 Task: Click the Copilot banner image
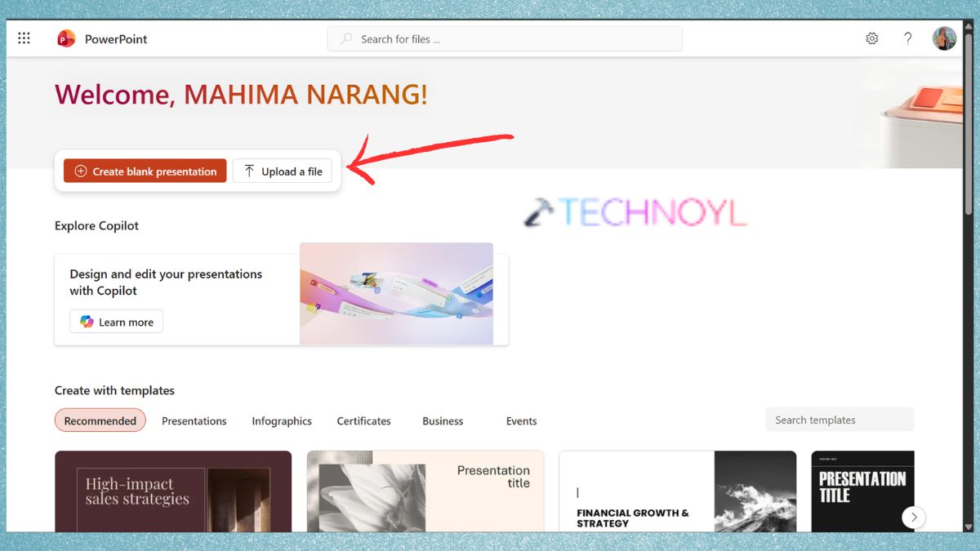point(396,294)
